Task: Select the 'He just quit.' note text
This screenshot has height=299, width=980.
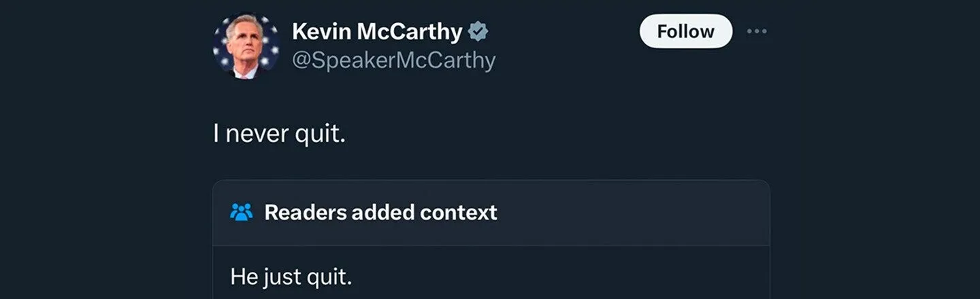Action: [x=291, y=277]
